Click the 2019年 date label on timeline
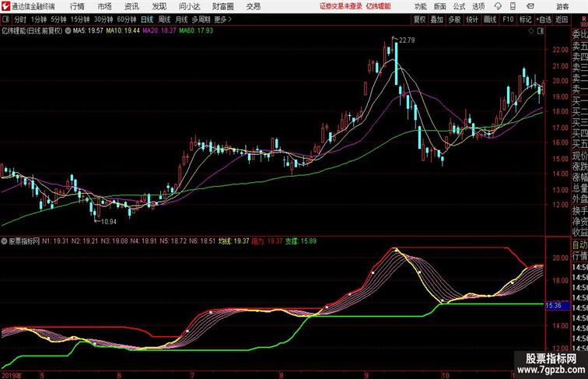Screen dimensions: 588x379 12,375
